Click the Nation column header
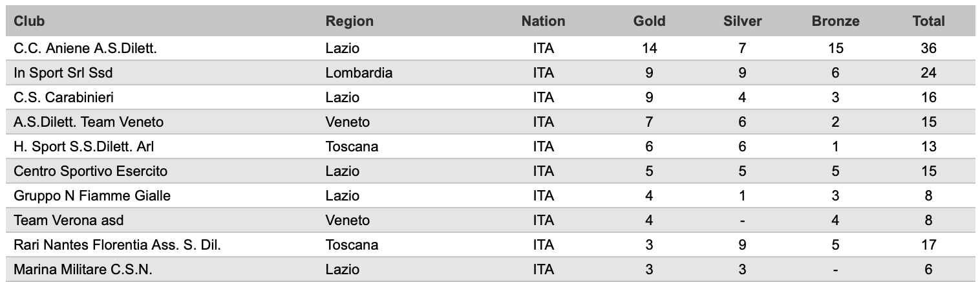This screenshot has height=282, width=980. tap(543, 21)
